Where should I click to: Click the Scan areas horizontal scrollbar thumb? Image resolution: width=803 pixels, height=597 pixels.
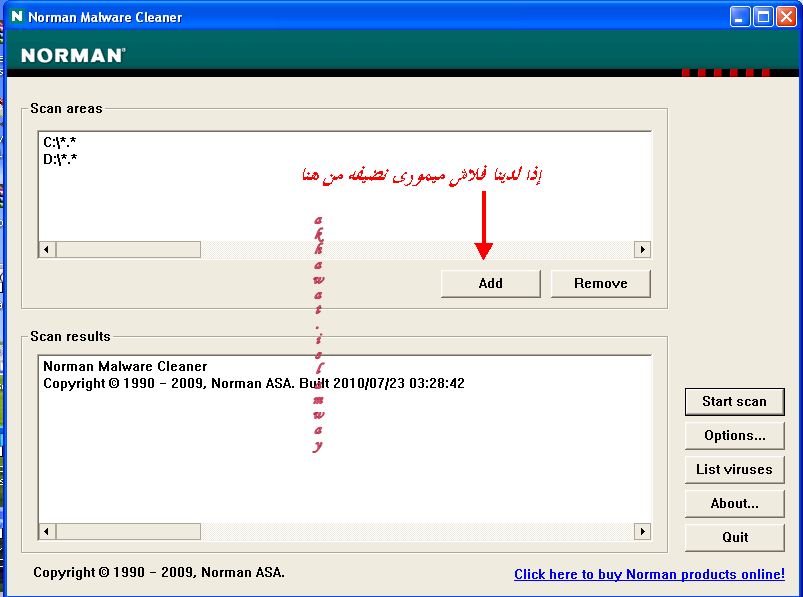click(128, 250)
